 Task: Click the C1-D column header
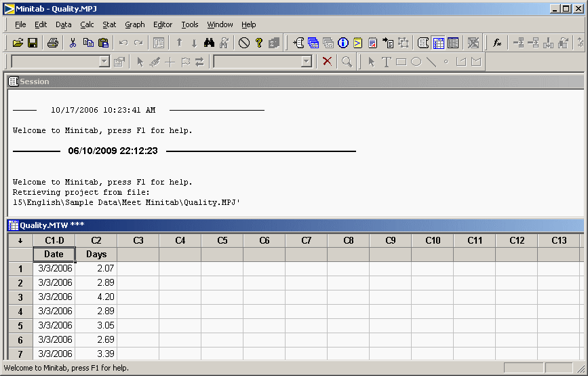tap(54, 240)
